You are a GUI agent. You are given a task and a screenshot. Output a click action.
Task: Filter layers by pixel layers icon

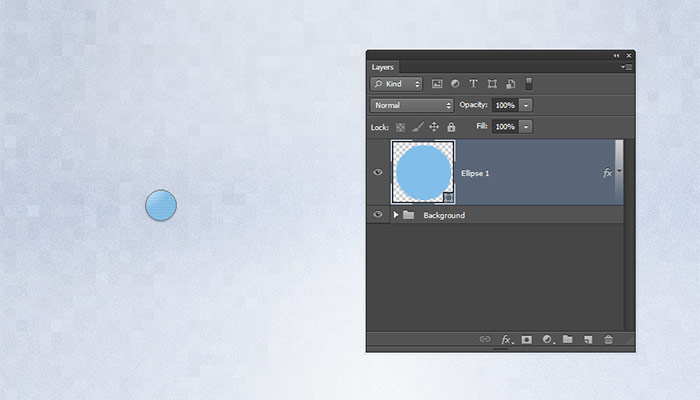pos(437,84)
